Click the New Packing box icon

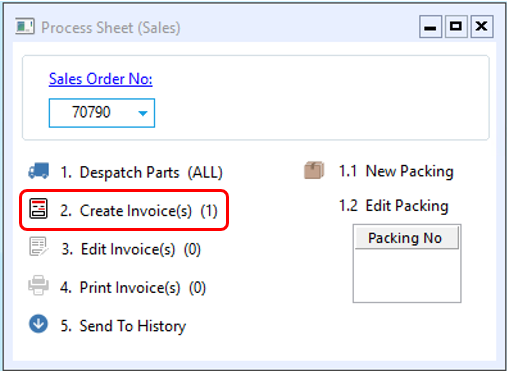click(314, 170)
